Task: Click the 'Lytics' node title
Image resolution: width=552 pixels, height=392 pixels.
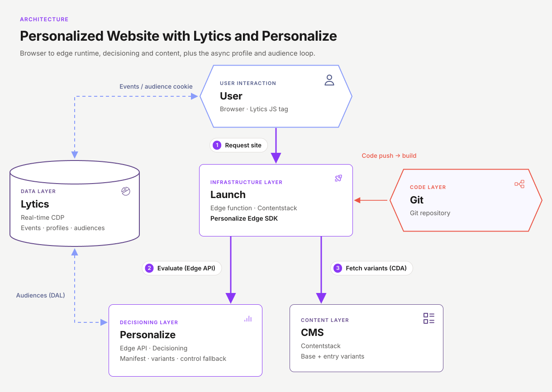Action: [35, 204]
